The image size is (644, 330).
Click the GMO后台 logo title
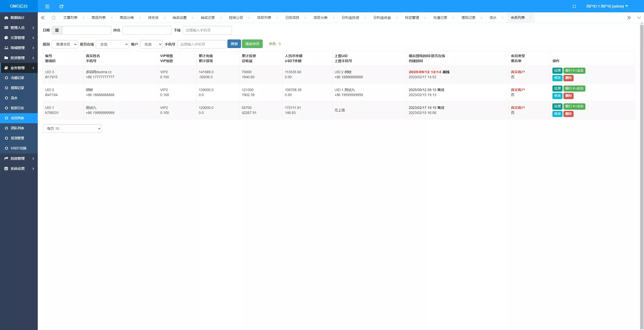pos(19,6)
